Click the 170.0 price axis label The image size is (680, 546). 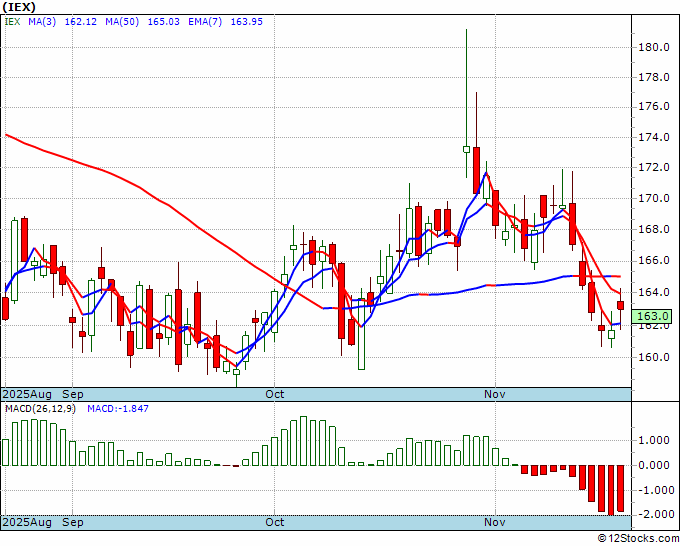[x=654, y=199]
